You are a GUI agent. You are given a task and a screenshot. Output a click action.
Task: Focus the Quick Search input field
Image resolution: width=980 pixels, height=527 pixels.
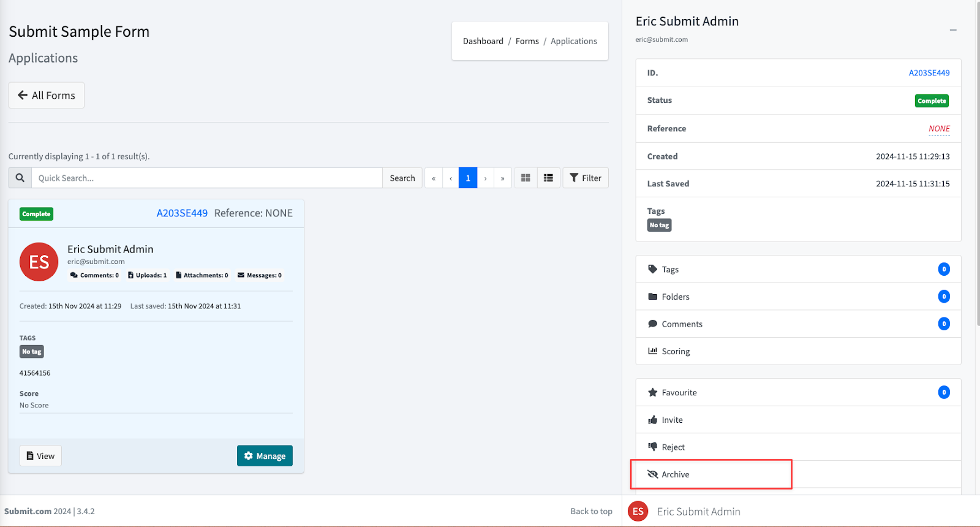[x=207, y=178]
